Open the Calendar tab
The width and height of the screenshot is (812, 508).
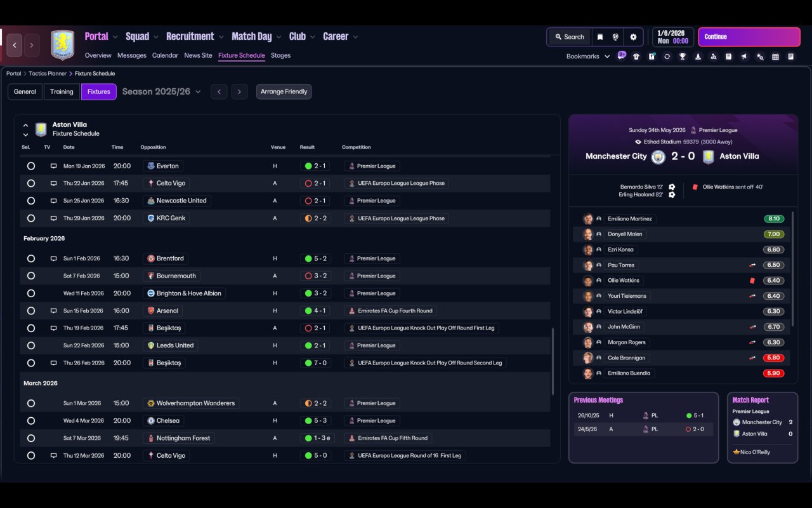[165, 56]
